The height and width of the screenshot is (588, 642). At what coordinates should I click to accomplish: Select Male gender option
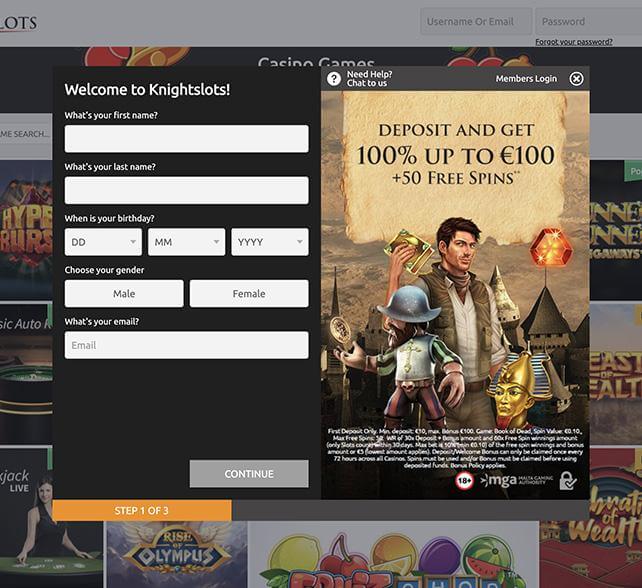(x=124, y=294)
